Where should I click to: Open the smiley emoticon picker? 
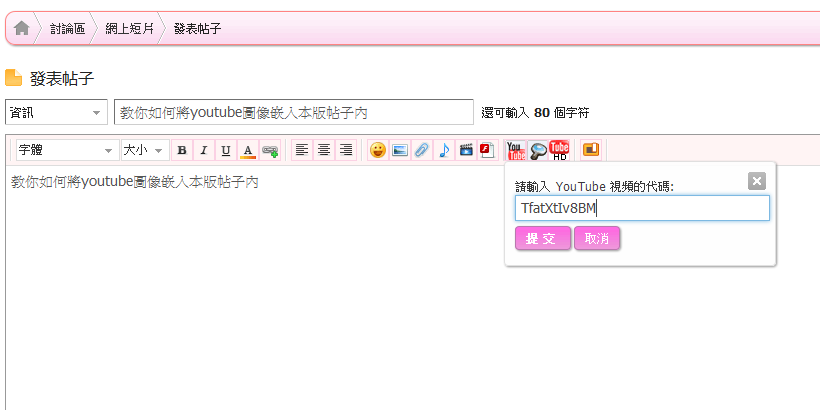[x=378, y=151]
